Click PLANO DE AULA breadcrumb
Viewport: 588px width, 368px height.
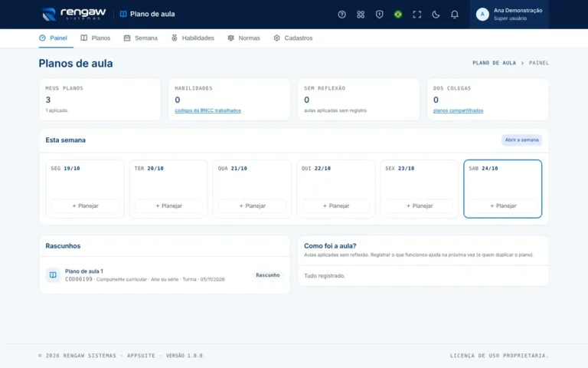(x=495, y=63)
